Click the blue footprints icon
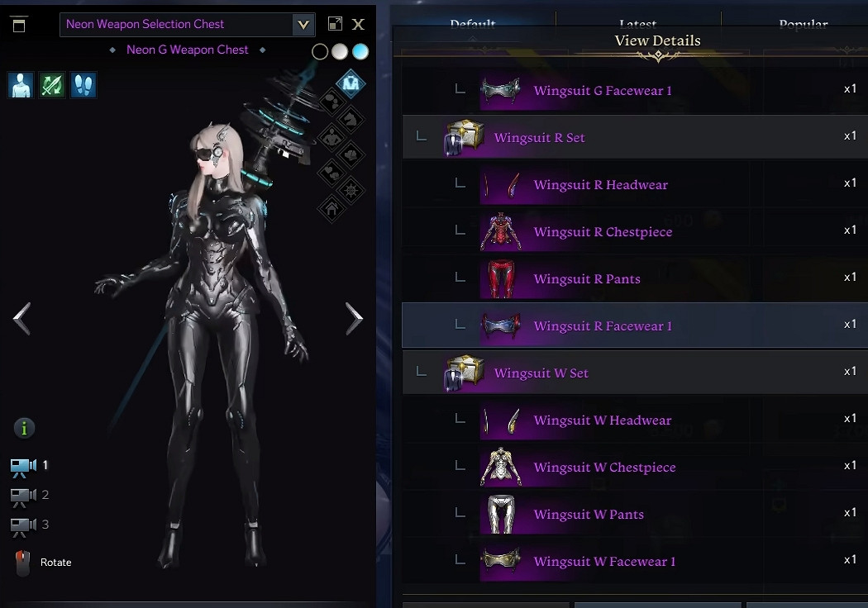 [83, 85]
